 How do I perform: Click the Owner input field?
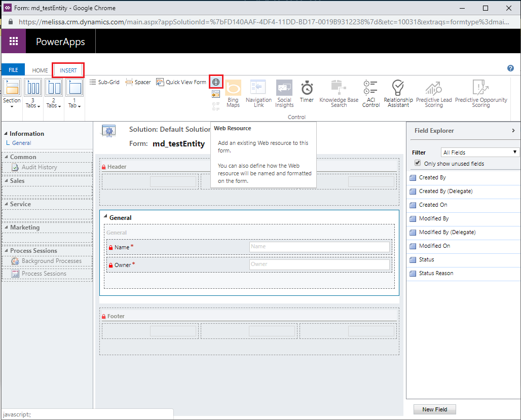[319, 264]
